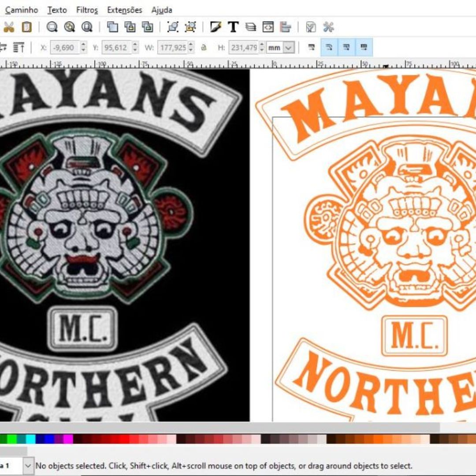Screen dimensions: 476x476
Task: Click the X coordinate field
Action: pyautogui.click(x=65, y=48)
